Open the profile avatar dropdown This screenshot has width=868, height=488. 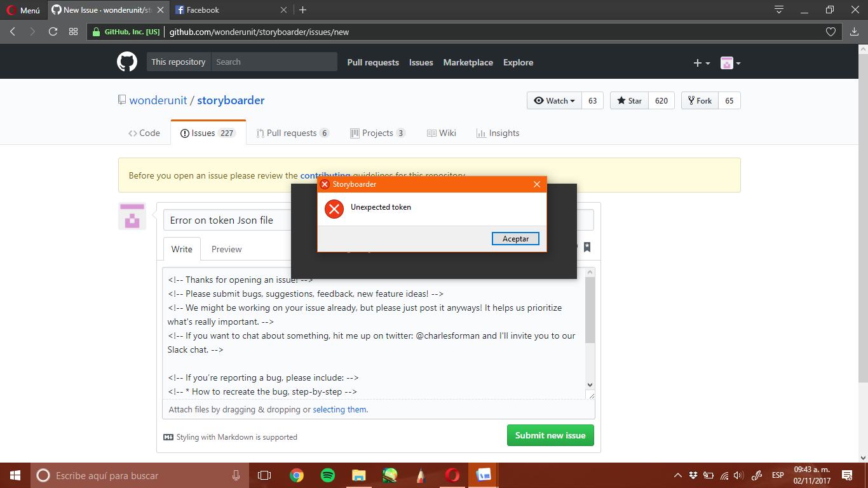729,62
